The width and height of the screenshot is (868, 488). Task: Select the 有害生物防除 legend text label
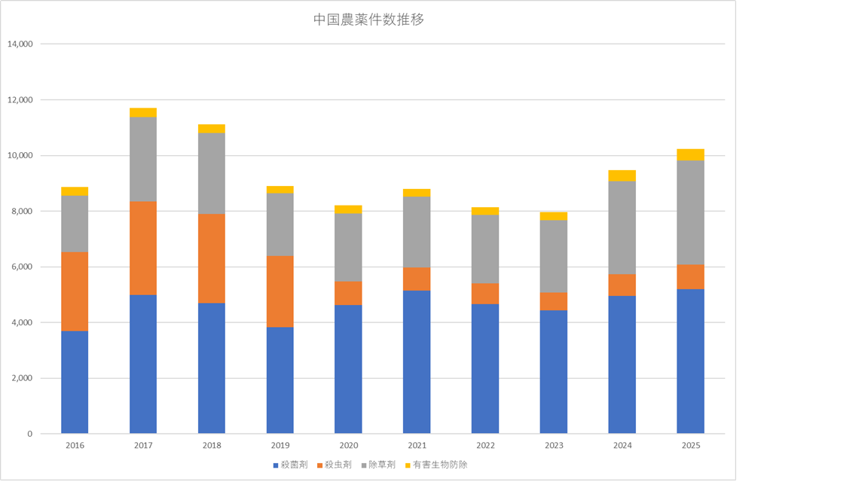coord(440,465)
